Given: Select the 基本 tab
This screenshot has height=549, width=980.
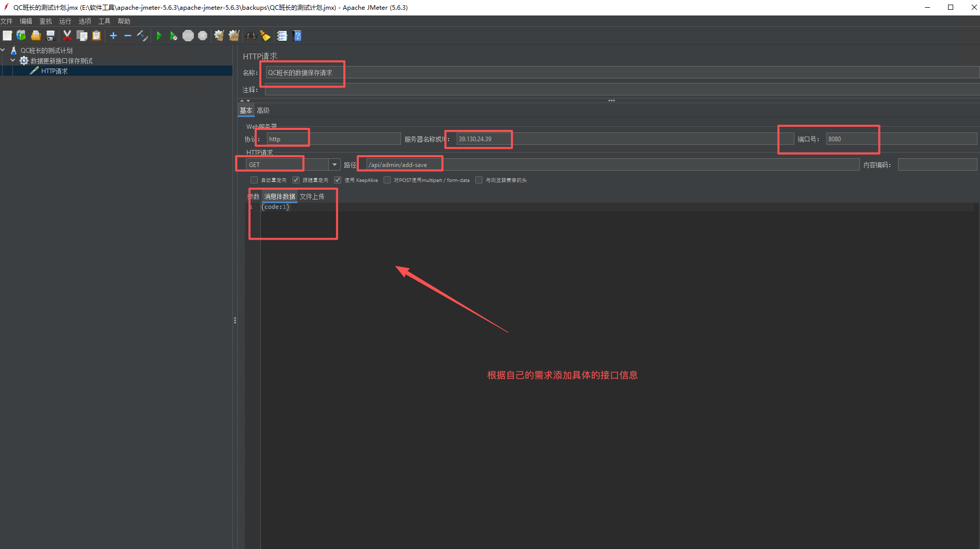Looking at the screenshot, I should [246, 110].
